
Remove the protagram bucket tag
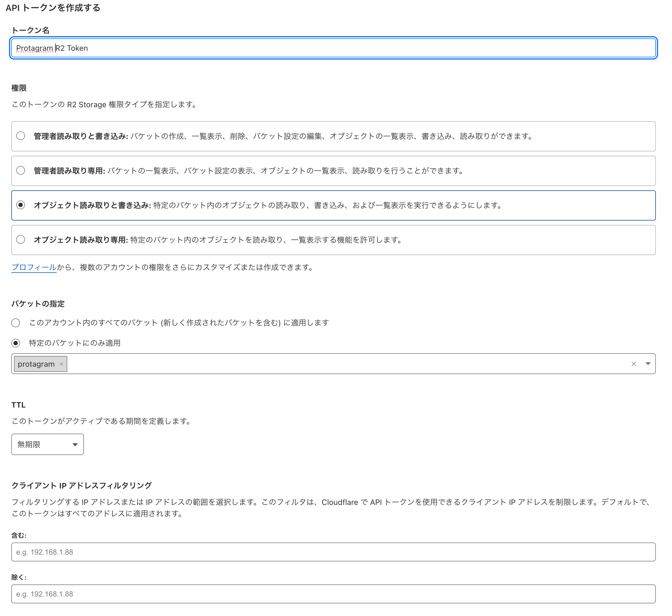[x=61, y=364]
